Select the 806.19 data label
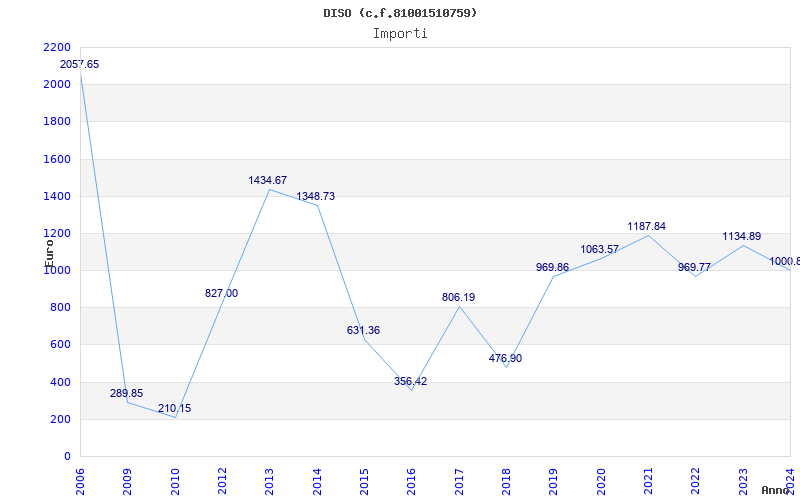 point(459,297)
